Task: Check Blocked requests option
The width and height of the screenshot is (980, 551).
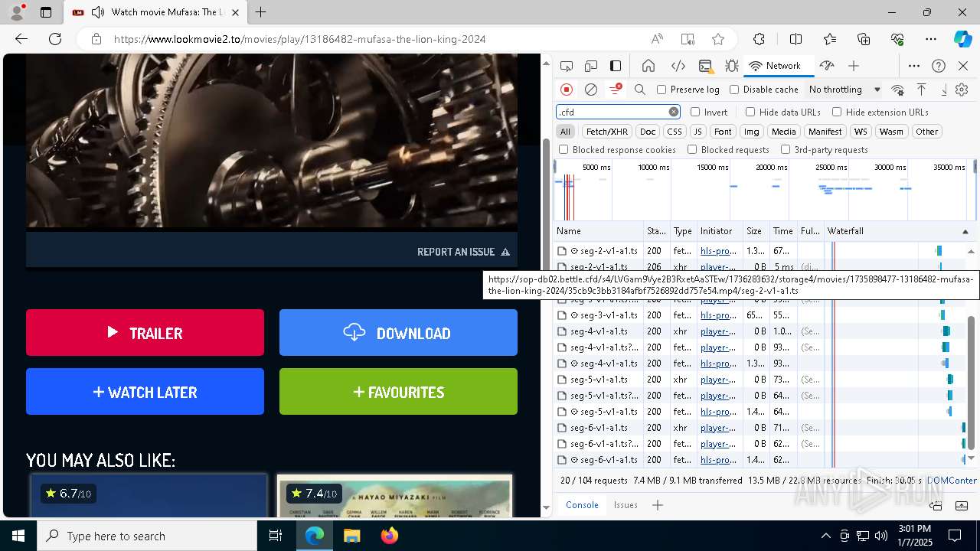Action: [x=692, y=150]
